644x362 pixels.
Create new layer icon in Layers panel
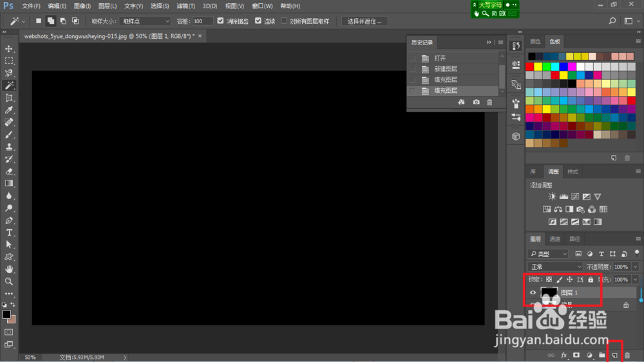tap(614, 355)
